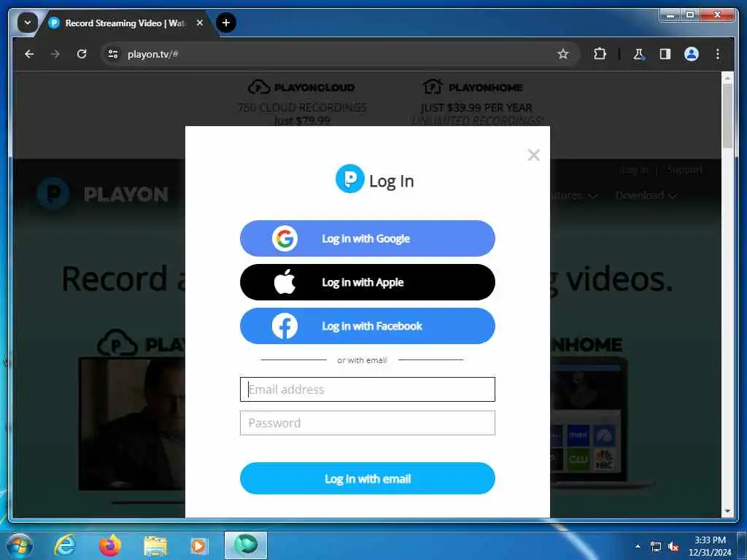747x560 pixels.
Task: Click the Log in with Facebook button
Action: point(368,326)
